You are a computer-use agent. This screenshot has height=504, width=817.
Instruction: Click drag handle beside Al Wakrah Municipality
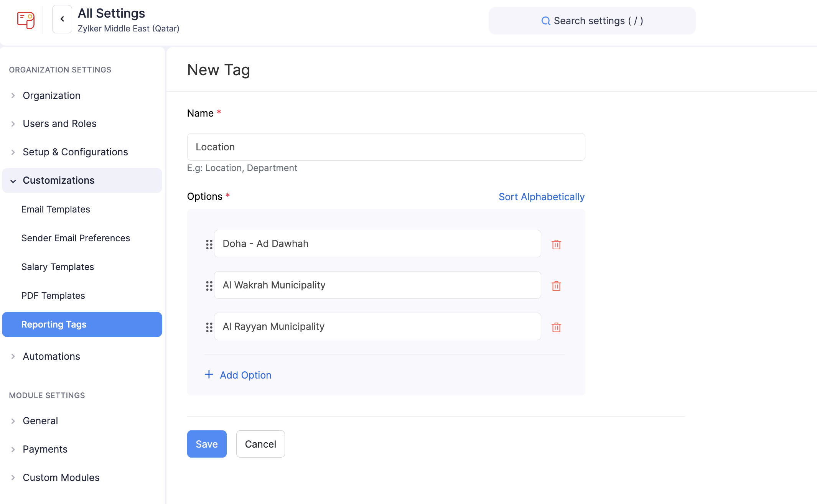[x=209, y=286]
